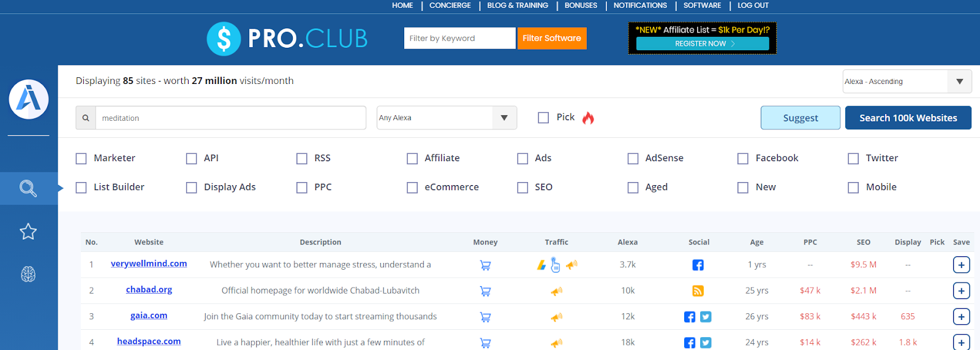Screen dimensions: 980x350
Task: Open the favorites star sidebar icon
Action: (28, 231)
